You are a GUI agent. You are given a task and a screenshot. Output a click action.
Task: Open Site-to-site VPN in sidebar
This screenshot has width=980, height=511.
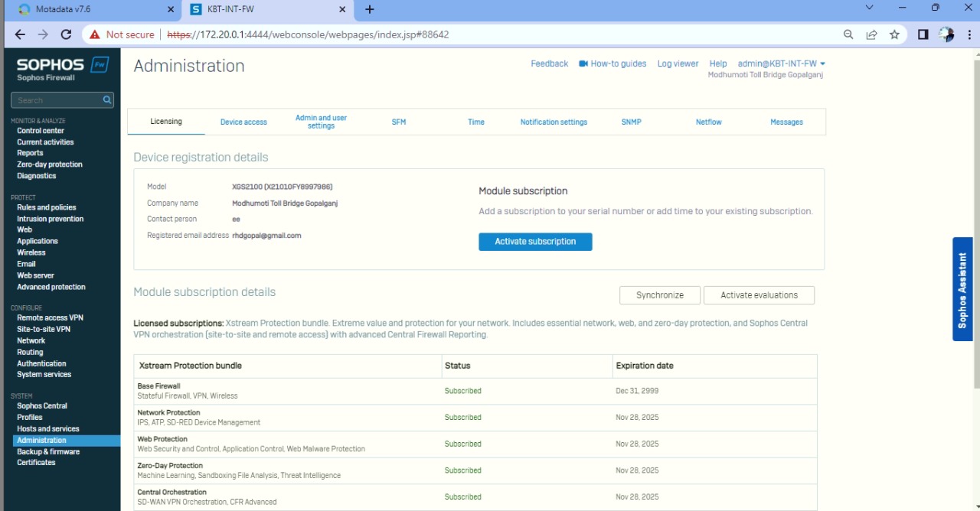44,329
